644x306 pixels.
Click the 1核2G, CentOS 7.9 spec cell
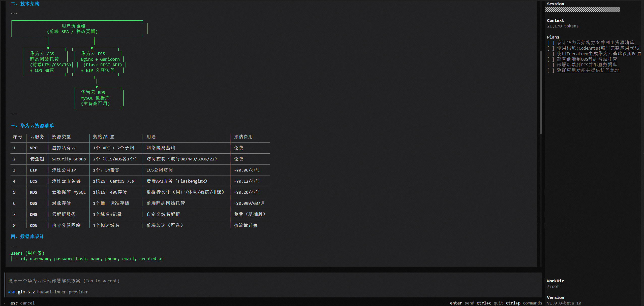[114, 181]
